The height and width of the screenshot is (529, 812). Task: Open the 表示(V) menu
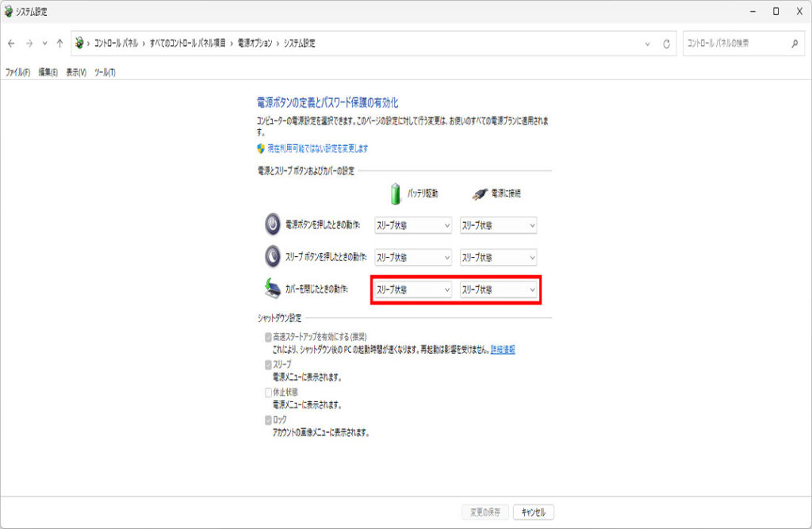pyautogui.click(x=76, y=72)
